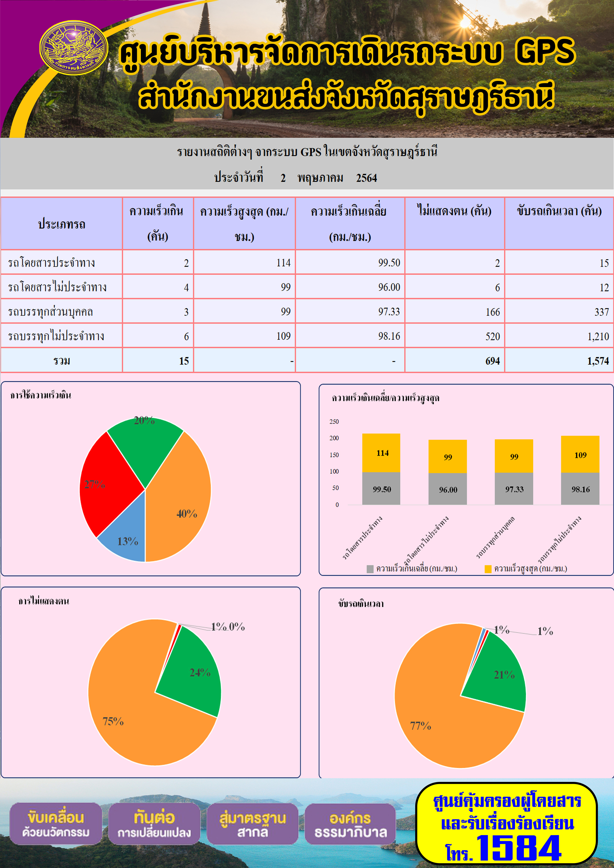Click the รถโดยสารไม่ประจำทาง row label in table

57,287
